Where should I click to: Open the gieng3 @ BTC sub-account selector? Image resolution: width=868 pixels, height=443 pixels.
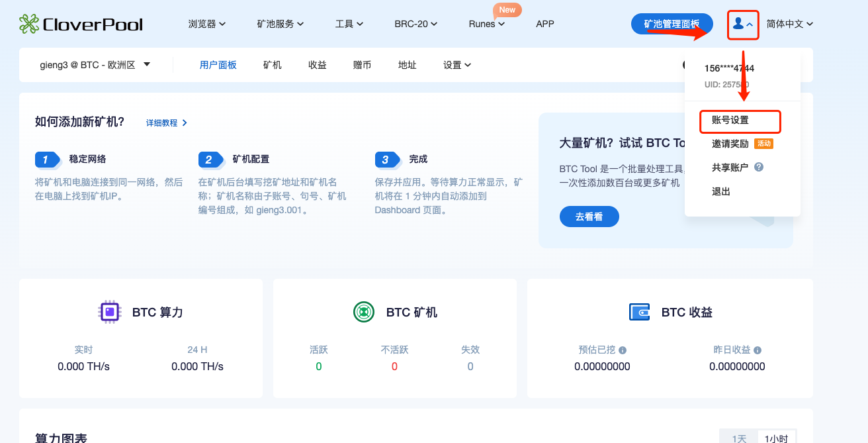point(95,65)
